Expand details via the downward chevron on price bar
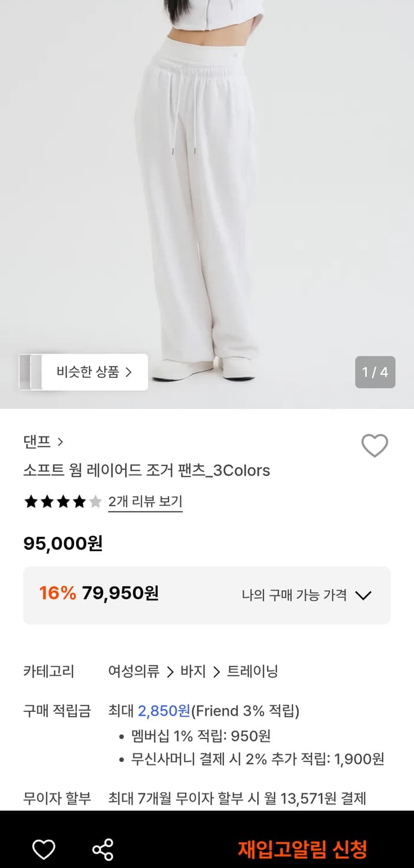Image resolution: width=414 pixels, height=868 pixels. (365, 595)
